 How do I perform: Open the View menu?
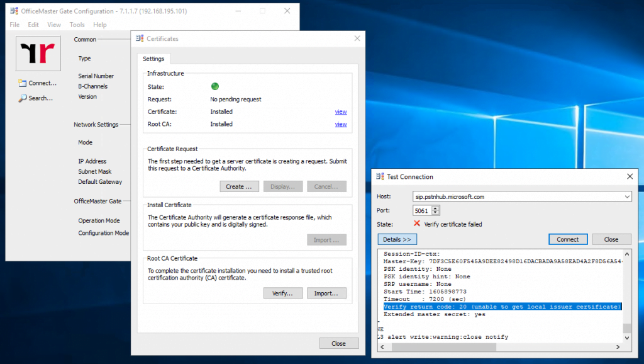(54, 25)
